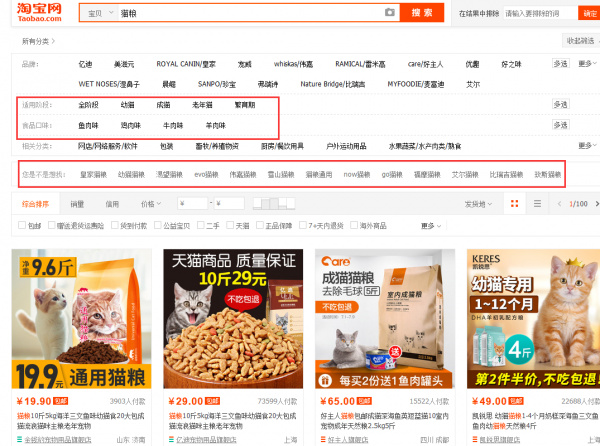Click the maximum price input
600x446 pixels.
pyautogui.click(x=229, y=203)
